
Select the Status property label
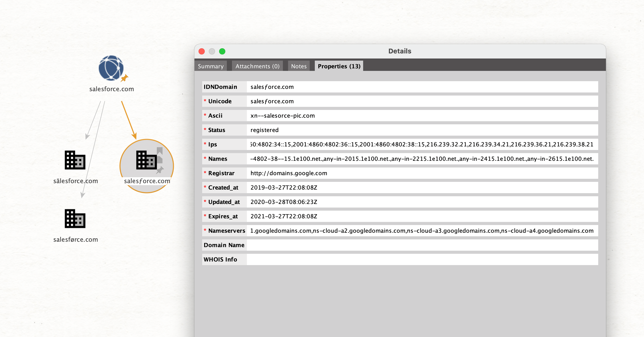click(224, 130)
